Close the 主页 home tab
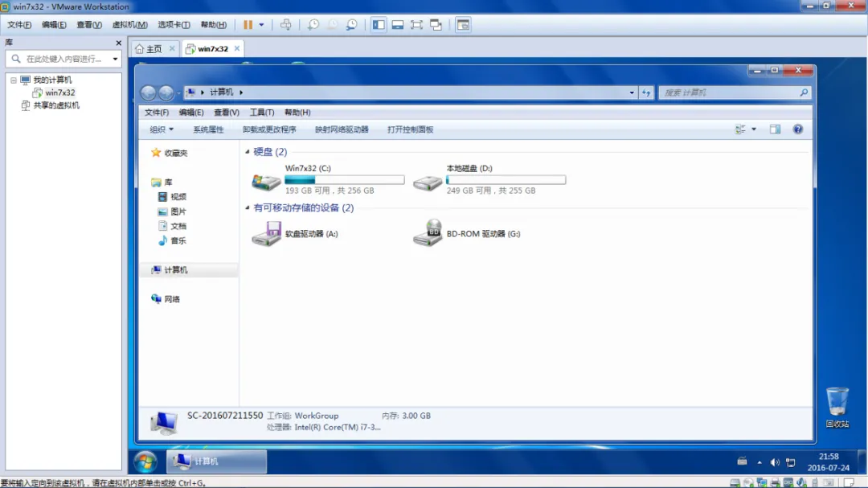868x488 pixels. pos(172,49)
